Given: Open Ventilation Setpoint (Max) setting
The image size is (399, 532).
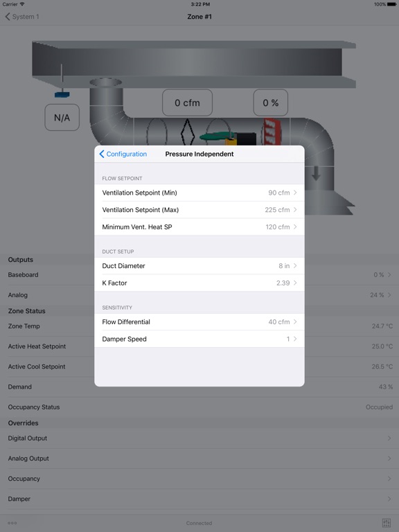Looking at the screenshot, I should (199, 210).
